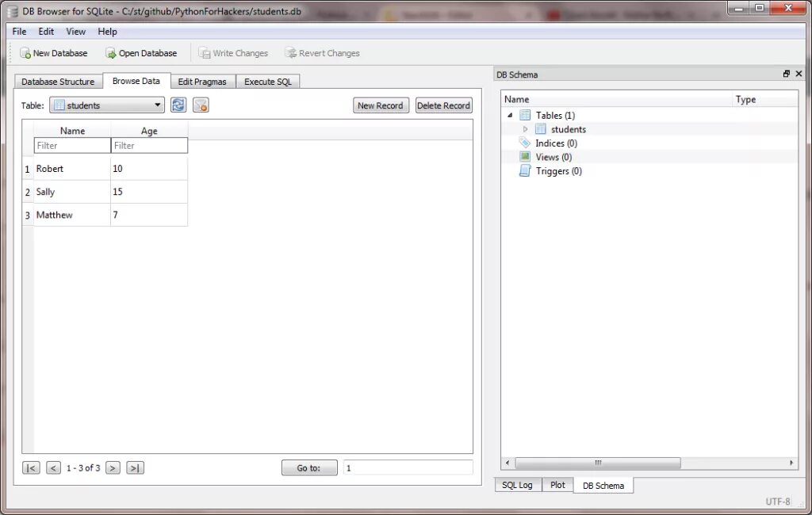This screenshot has width=812, height=515.
Task: Close the DB Schema panel
Action: [x=799, y=74]
